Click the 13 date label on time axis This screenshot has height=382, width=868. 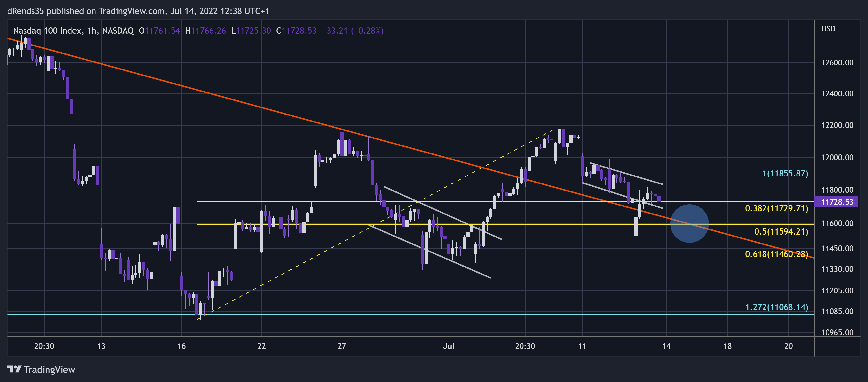tap(101, 346)
